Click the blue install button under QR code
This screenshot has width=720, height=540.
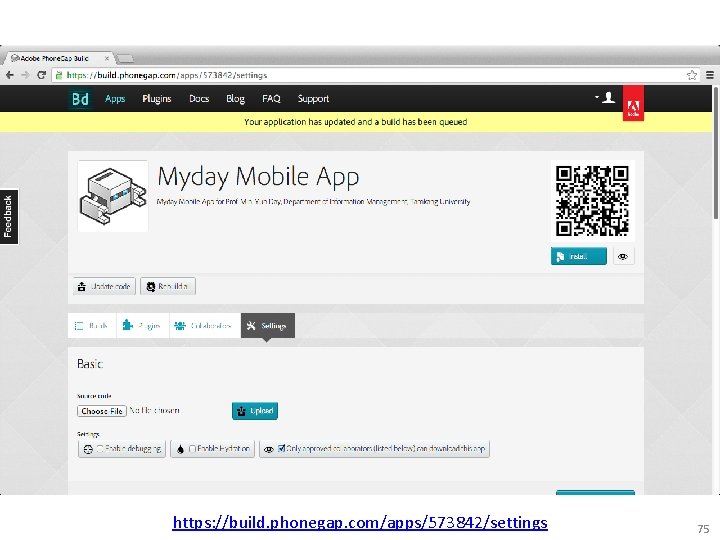579,256
